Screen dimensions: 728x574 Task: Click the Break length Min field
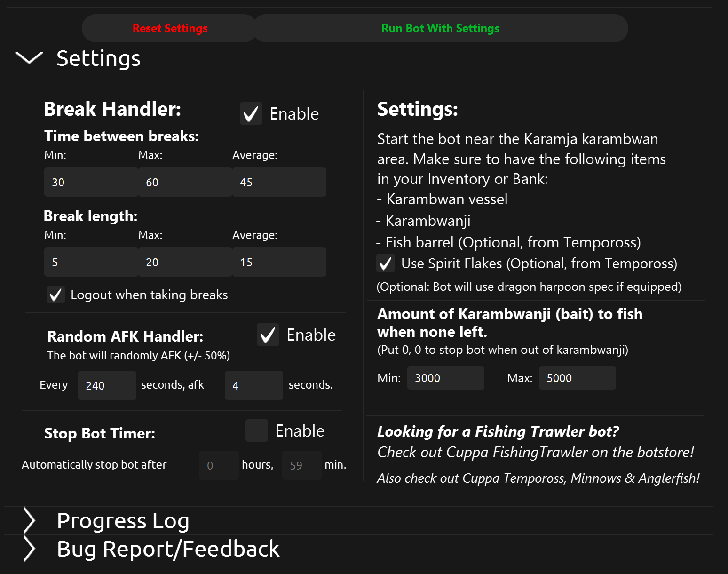(91, 262)
